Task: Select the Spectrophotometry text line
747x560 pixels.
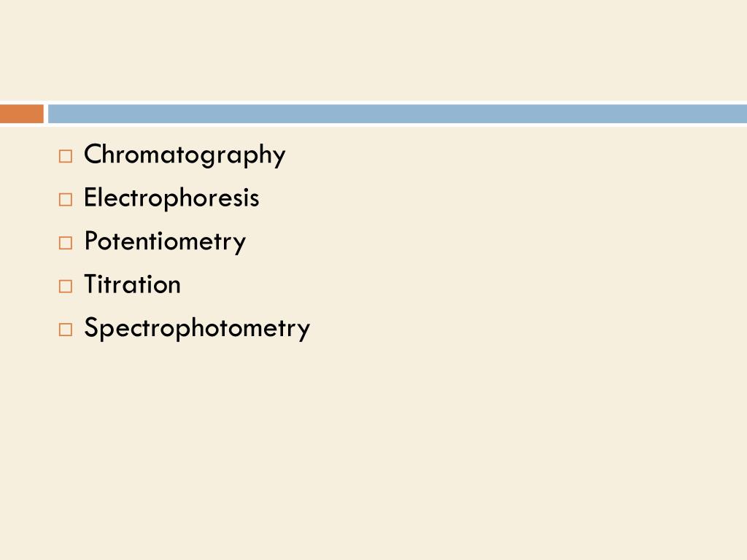Action: point(197,328)
